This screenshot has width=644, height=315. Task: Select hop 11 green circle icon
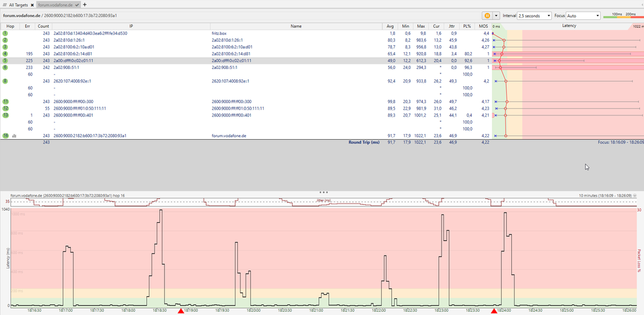click(x=5, y=102)
